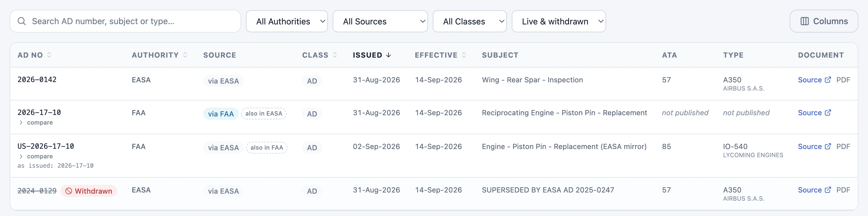Open external Source link icon for 2026-0142
The image size is (868, 216).
(x=828, y=80)
